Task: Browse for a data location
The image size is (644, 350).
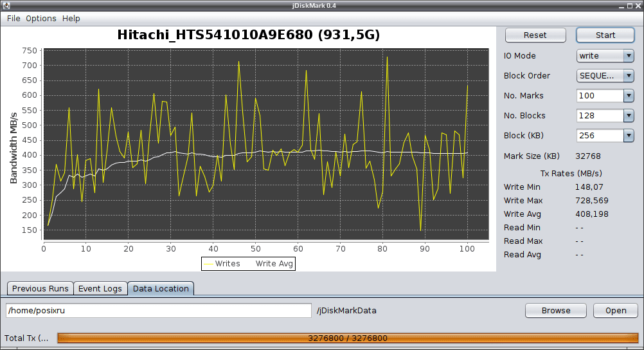Action: 556,311
